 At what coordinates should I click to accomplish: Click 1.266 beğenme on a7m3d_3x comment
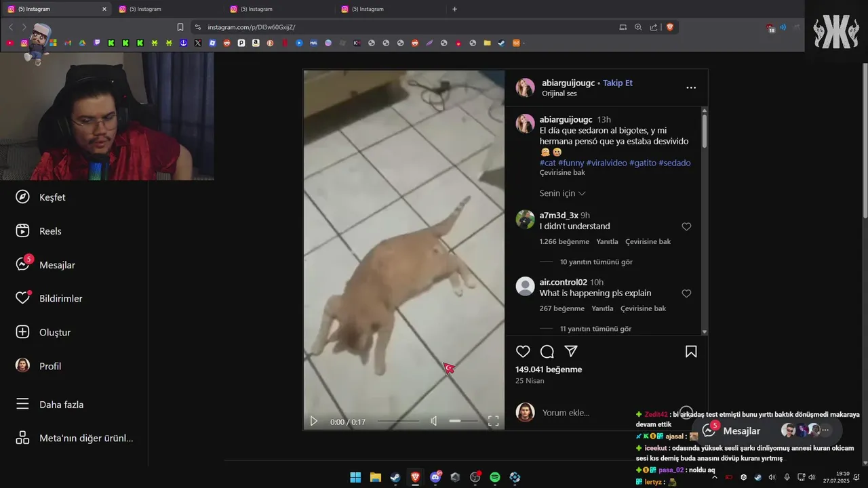click(564, 242)
